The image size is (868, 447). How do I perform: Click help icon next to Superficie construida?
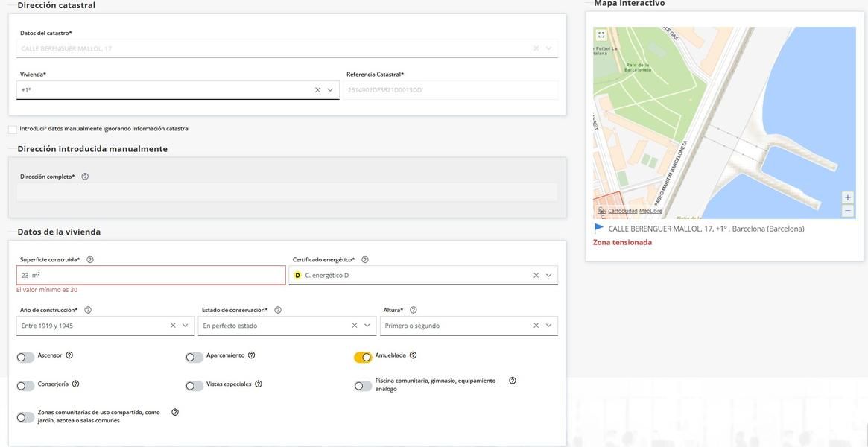[90, 260]
